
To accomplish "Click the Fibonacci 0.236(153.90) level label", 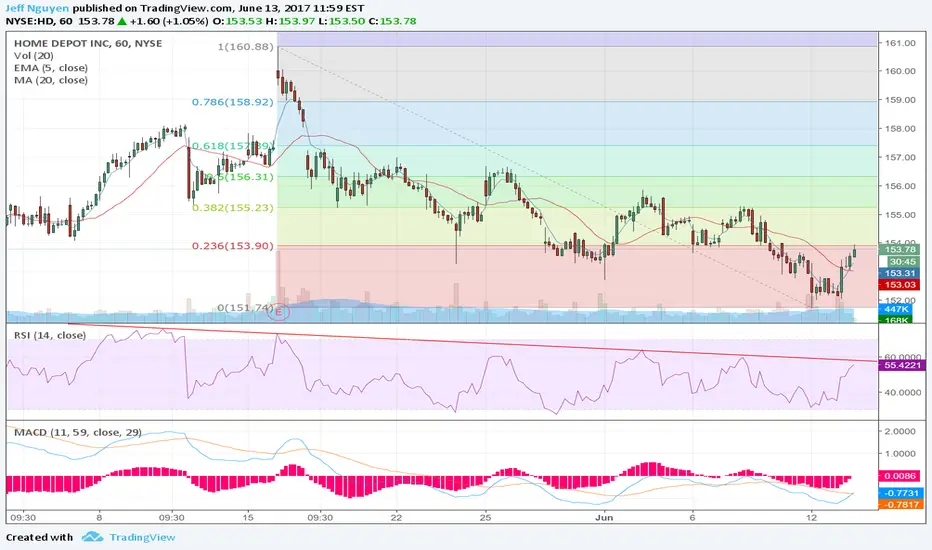I will pyautogui.click(x=232, y=246).
